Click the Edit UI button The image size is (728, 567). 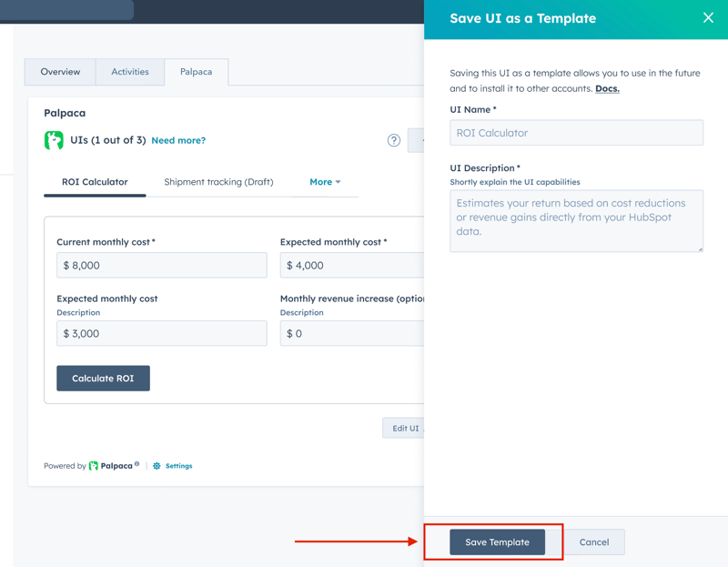(404, 429)
